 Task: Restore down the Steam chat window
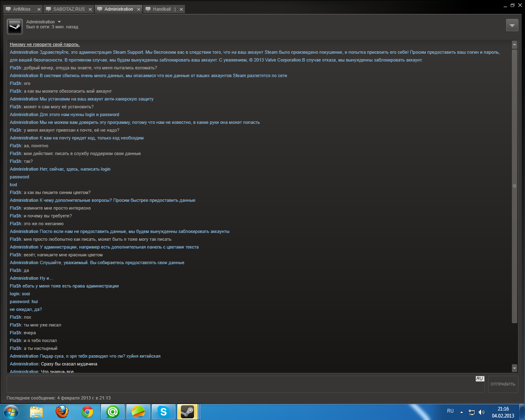pos(512,5)
